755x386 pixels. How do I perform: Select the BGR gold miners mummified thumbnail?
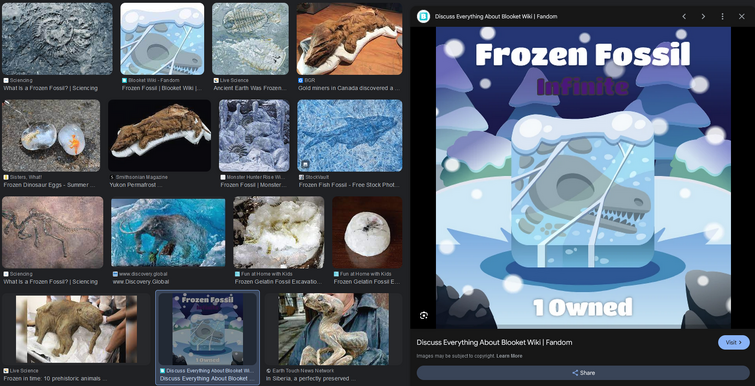(x=349, y=39)
